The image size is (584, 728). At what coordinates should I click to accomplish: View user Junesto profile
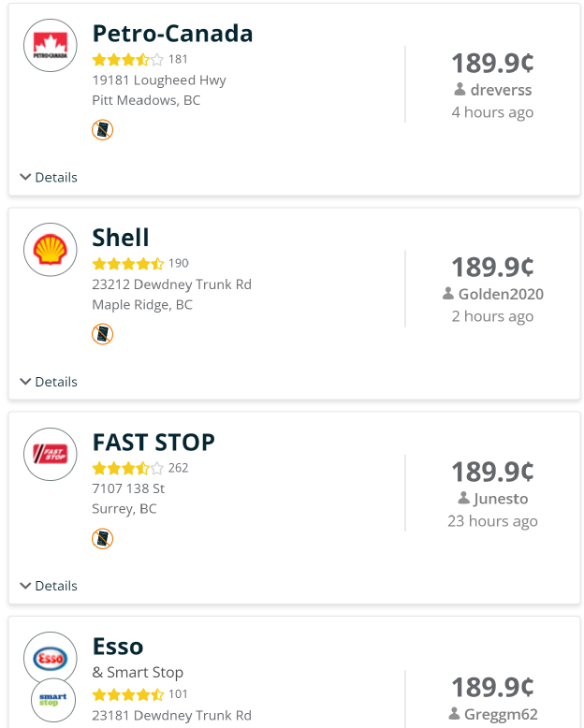point(500,498)
